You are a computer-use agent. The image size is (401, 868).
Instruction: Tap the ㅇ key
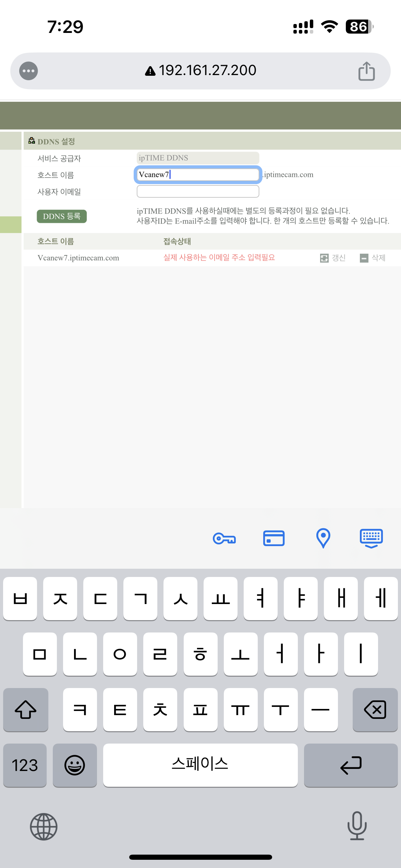(x=120, y=654)
